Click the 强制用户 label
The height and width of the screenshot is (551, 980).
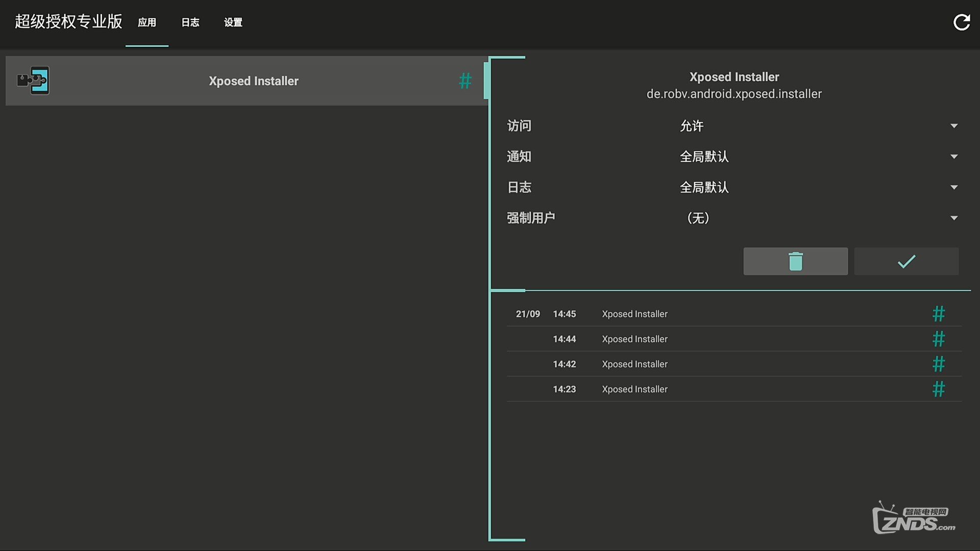coord(531,218)
